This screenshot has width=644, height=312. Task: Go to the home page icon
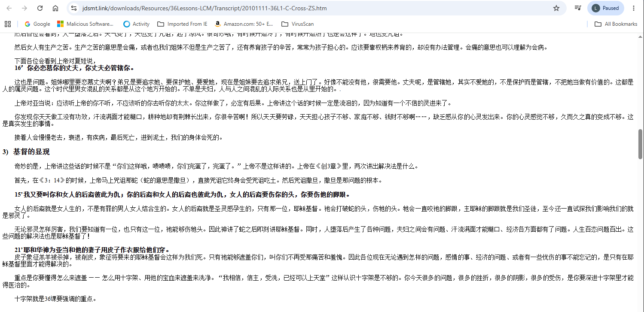[55, 8]
